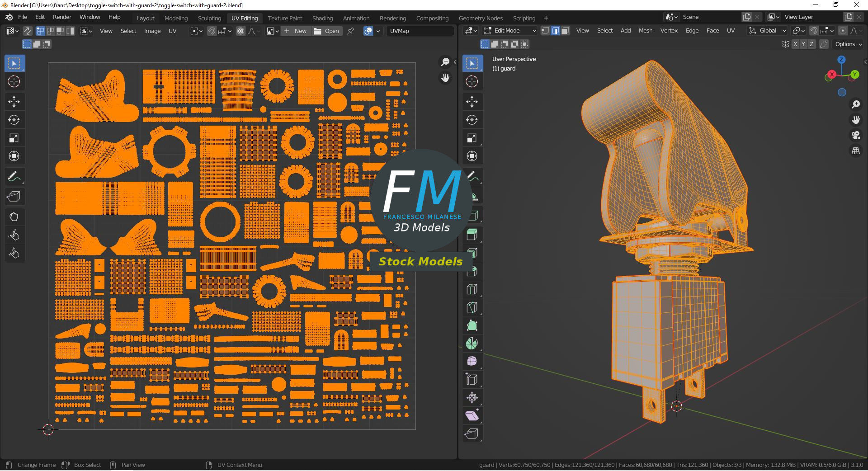Click the zoom magnifier in UV editor
The height and width of the screenshot is (471, 868).
click(x=445, y=62)
